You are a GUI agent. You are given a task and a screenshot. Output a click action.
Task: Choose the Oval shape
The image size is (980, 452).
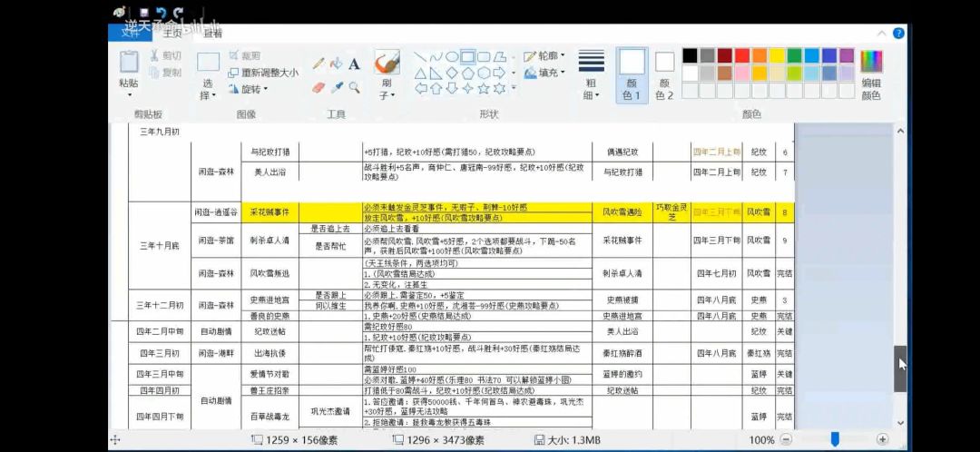pyautogui.click(x=452, y=57)
